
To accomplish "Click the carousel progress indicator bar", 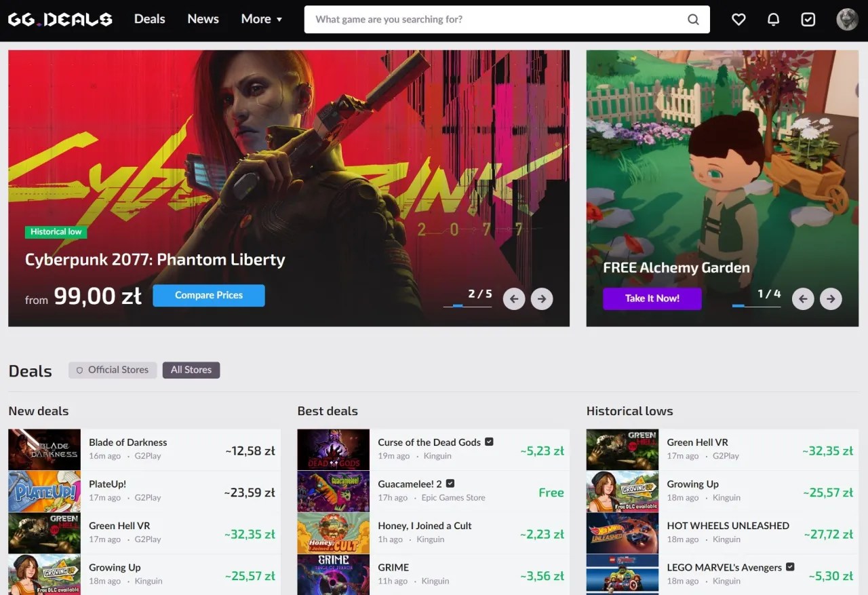I will point(468,307).
